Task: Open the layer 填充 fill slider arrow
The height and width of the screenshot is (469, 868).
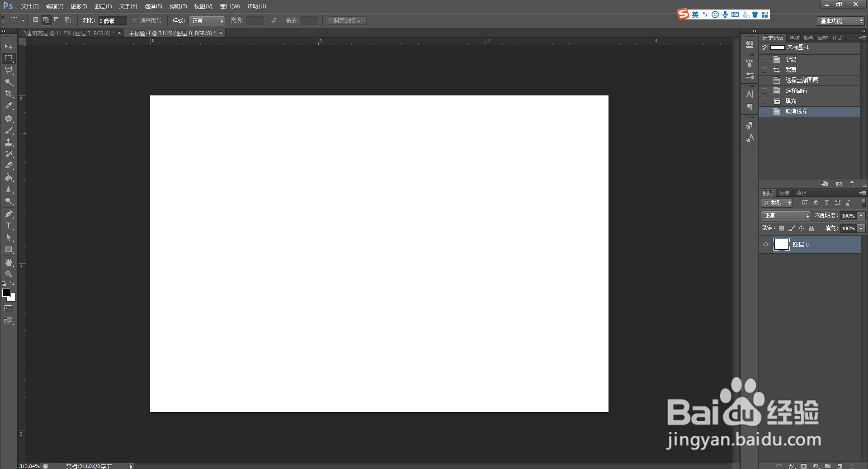Action: click(x=861, y=228)
